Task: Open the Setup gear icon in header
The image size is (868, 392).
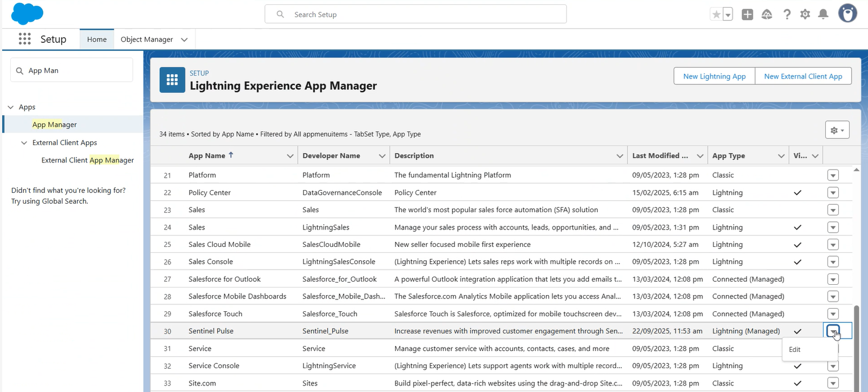Action: [x=805, y=15]
